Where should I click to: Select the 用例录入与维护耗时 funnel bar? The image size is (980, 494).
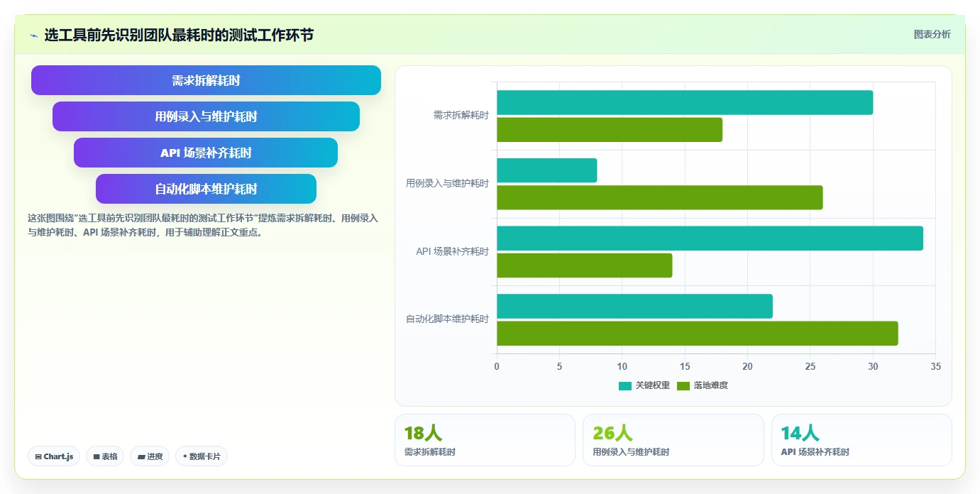pos(206,116)
